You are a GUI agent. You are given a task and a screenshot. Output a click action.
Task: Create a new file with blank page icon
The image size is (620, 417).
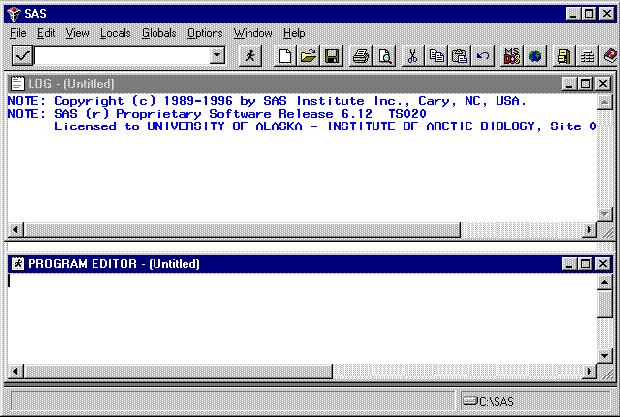coord(285,56)
